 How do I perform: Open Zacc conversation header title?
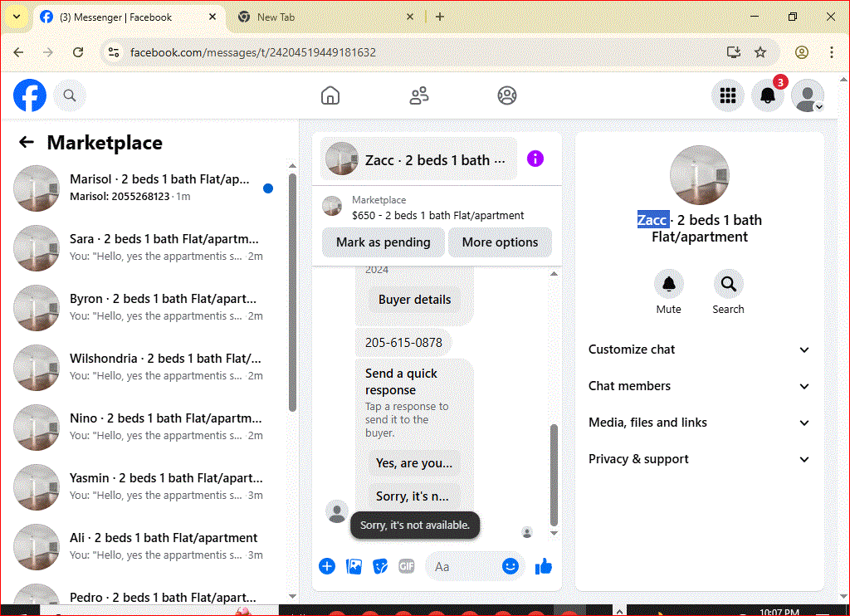[418, 160]
